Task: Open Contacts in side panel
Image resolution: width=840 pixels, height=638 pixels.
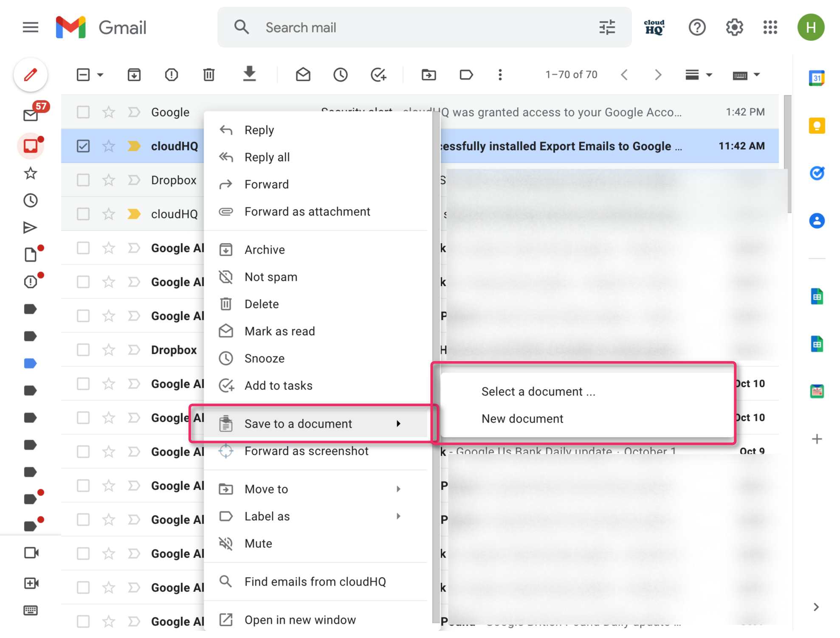Action: pyautogui.click(x=817, y=221)
